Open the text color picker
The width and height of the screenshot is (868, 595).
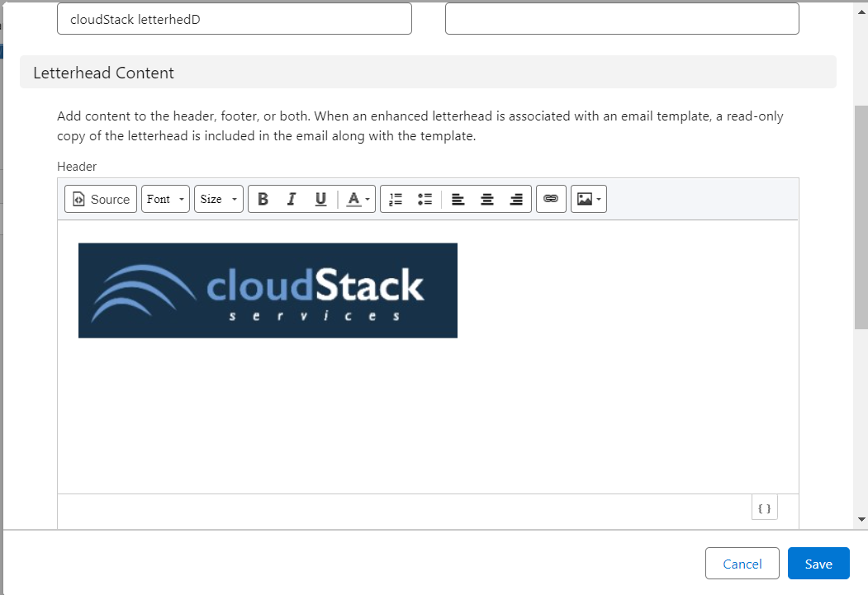[358, 199]
